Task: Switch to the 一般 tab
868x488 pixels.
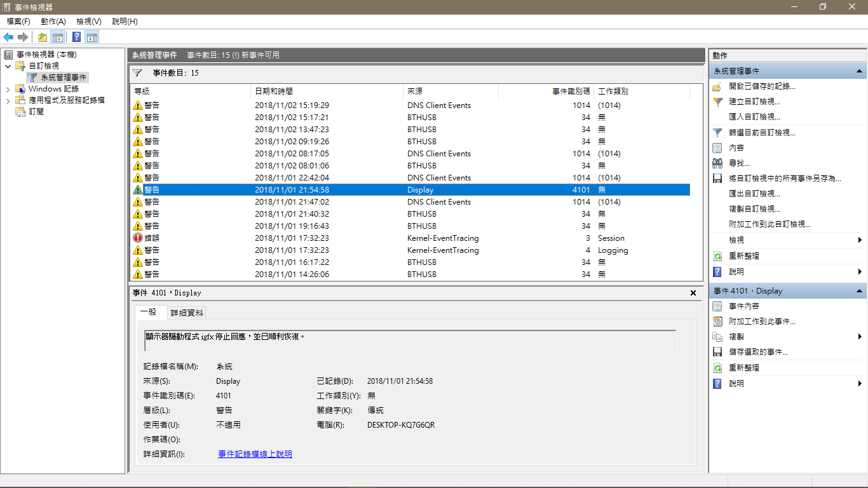Action: pos(151,312)
